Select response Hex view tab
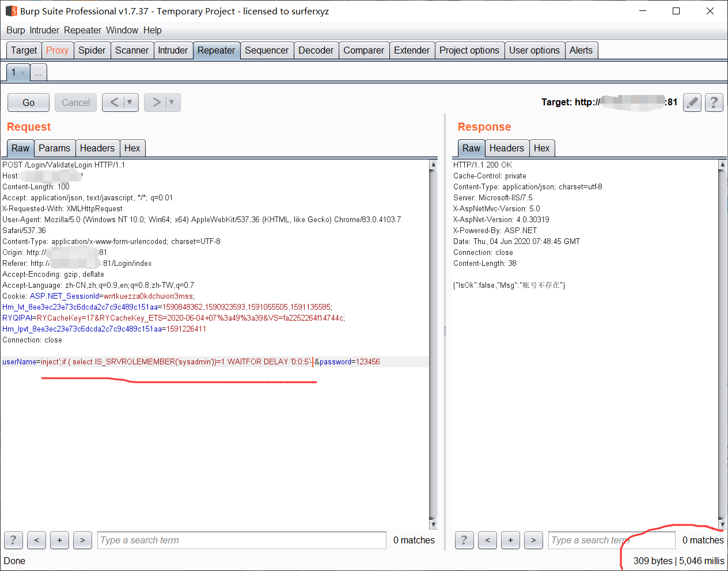 541,148
